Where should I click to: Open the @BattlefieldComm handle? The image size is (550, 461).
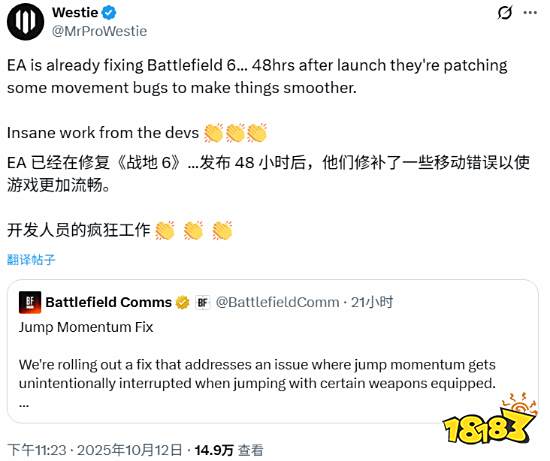(277, 302)
